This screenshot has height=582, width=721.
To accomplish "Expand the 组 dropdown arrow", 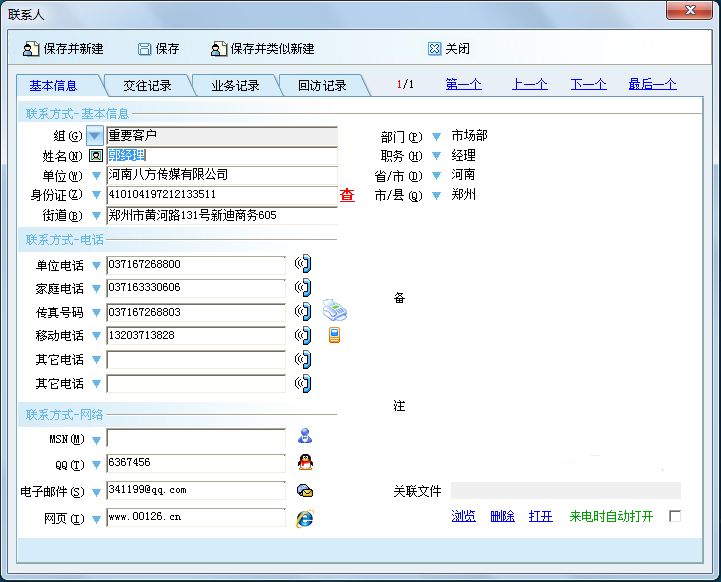I will (x=95, y=135).
